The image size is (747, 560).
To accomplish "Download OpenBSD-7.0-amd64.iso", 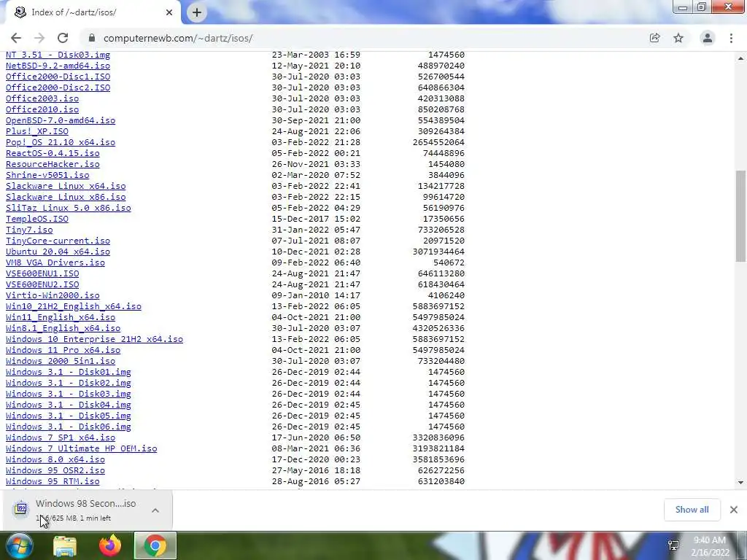I will (x=61, y=120).
